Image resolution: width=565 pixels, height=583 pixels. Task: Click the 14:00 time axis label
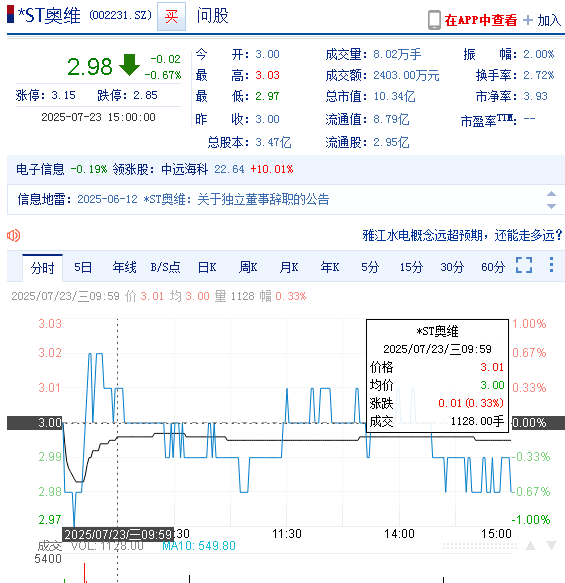[399, 534]
